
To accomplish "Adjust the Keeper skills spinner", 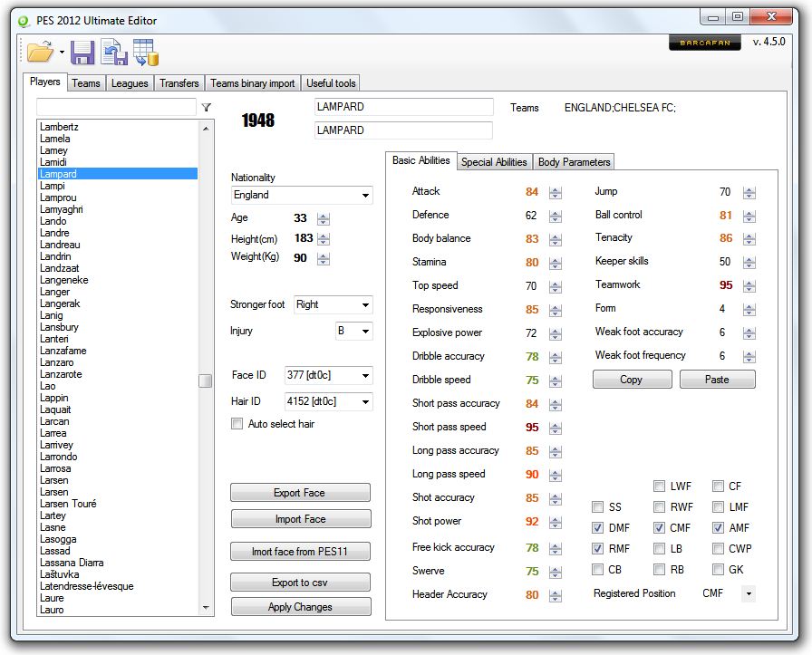I will point(749,263).
